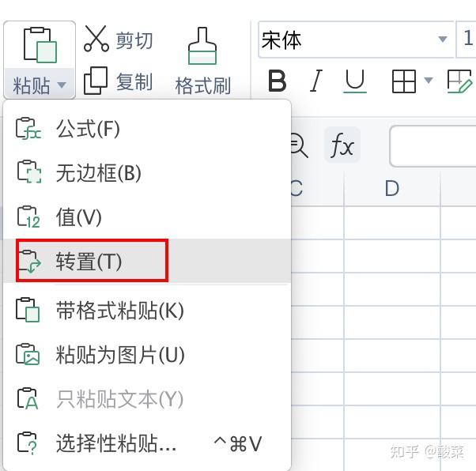Click the Copy icon
The image size is (476, 471).
(96, 81)
